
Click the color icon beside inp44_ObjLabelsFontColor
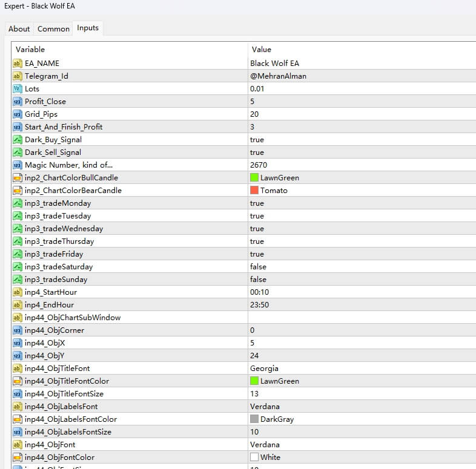point(17,419)
